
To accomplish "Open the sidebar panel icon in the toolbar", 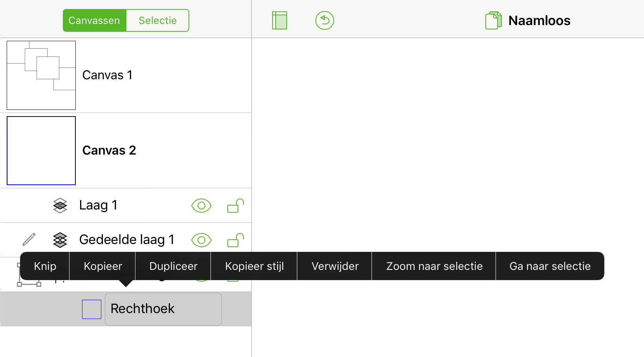I will [279, 20].
